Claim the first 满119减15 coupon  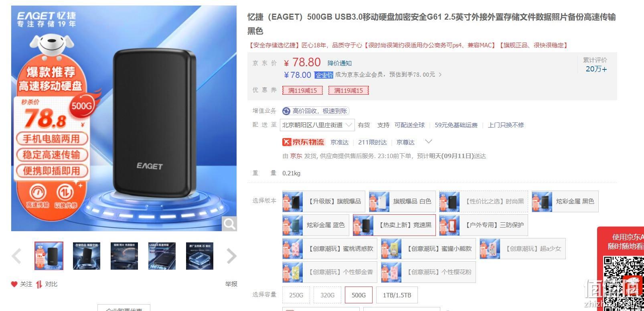pos(303,90)
